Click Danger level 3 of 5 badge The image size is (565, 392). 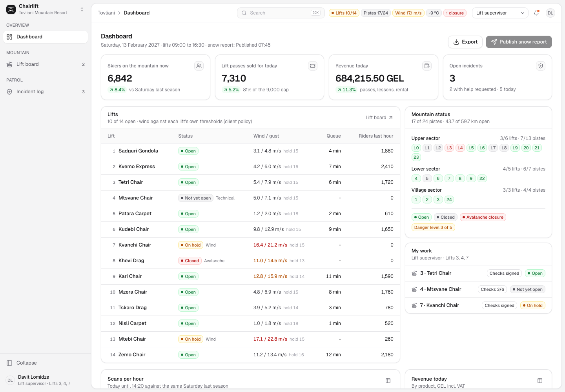pyautogui.click(x=433, y=227)
